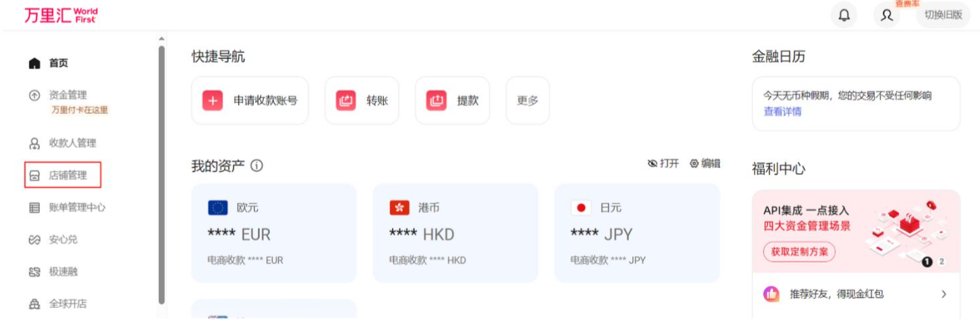
Task: Go to 账单管理中心 in the sidebar
Action: 76,207
